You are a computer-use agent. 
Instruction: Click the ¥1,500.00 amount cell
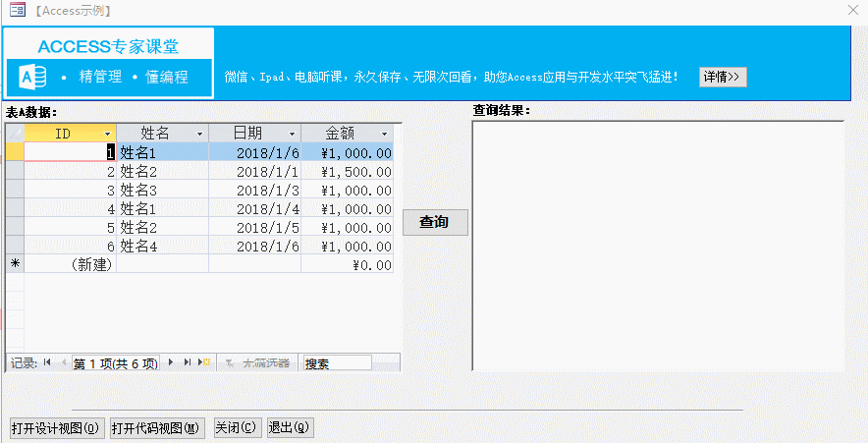pos(347,171)
